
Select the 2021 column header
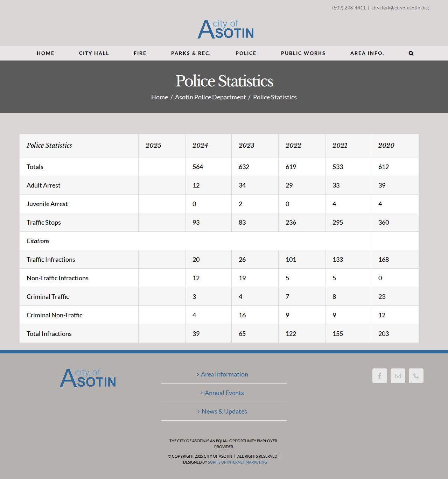pos(340,146)
